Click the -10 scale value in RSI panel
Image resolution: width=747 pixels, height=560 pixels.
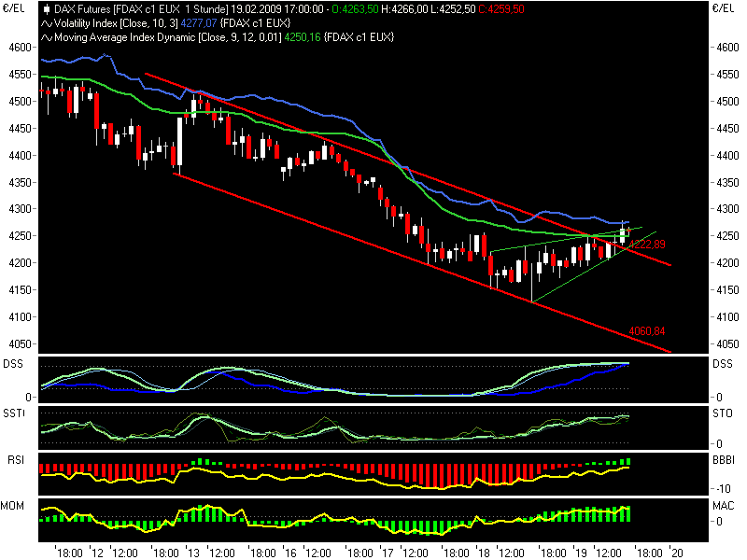click(724, 489)
